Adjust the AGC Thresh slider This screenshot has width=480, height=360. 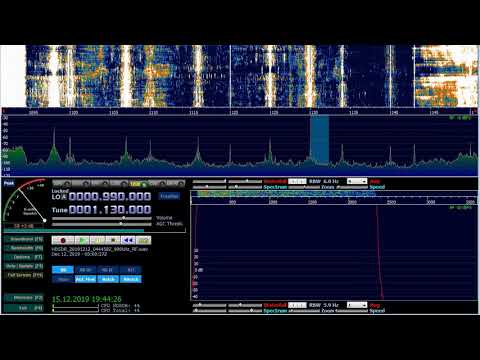pyautogui.click(x=102, y=224)
